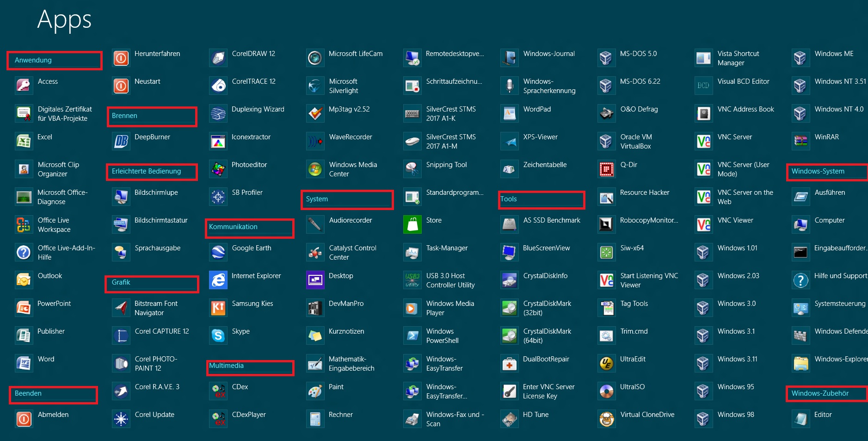Launch Internet Explorer icon
Screen dimensions: 868x441
tap(218, 280)
